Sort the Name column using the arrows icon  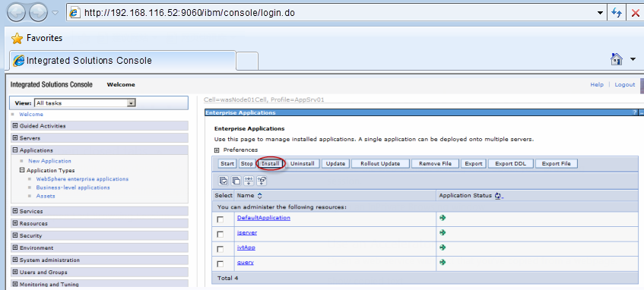click(259, 196)
